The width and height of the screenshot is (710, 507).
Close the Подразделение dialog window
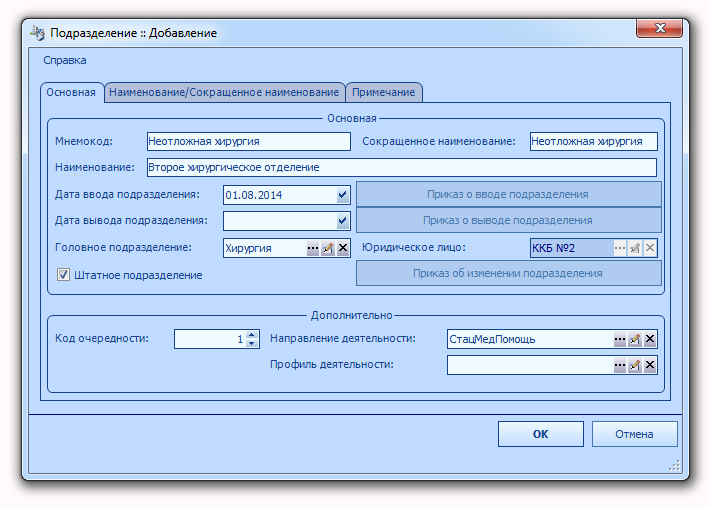click(x=659, y=28)
